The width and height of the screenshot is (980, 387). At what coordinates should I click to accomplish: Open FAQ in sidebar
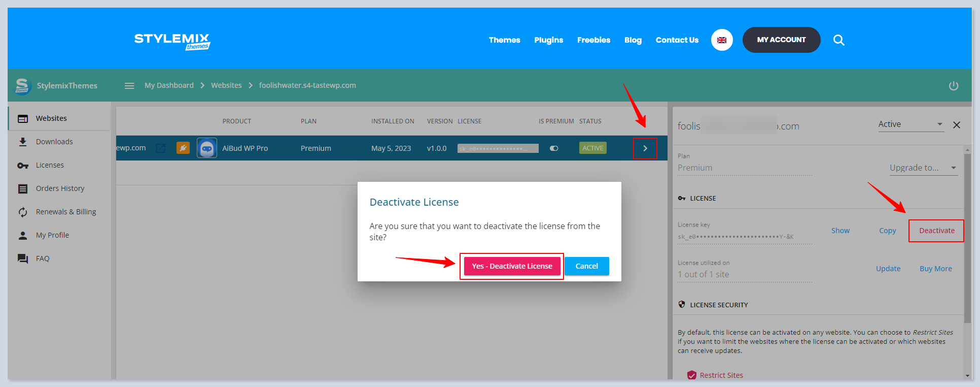[x=59, y=259]
